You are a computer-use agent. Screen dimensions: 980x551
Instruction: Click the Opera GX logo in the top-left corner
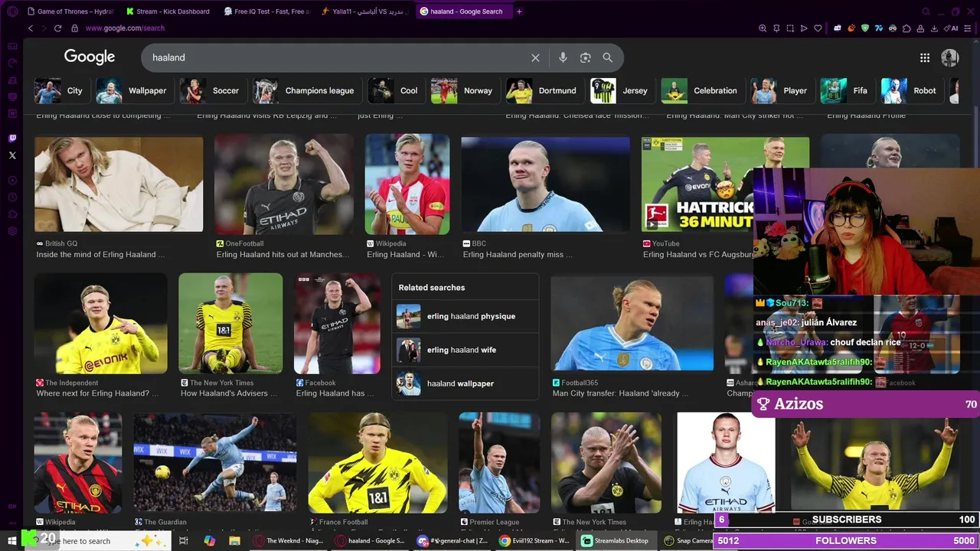[12, 11]
